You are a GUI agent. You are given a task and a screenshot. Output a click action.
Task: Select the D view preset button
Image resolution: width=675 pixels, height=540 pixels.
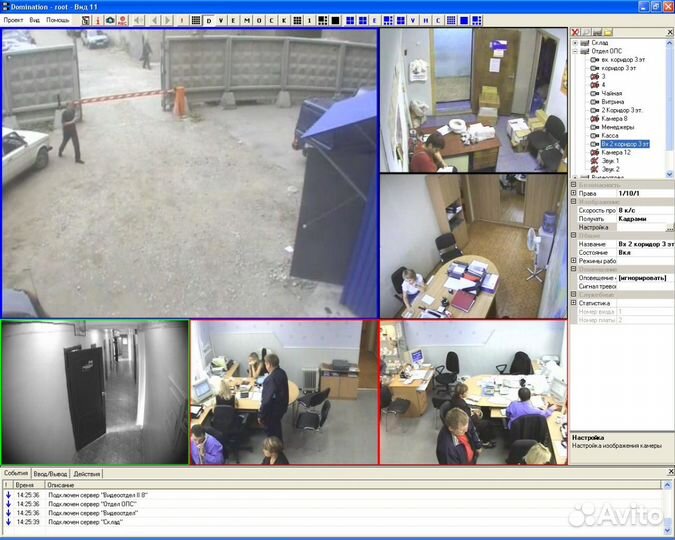coord(208,20)
